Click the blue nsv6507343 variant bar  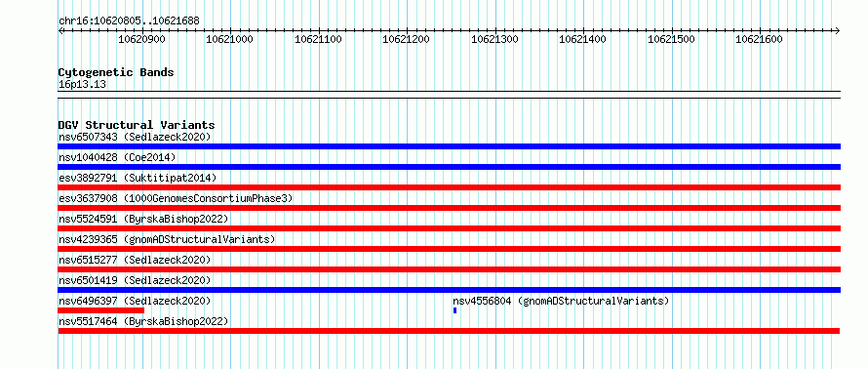pos(449,146)
